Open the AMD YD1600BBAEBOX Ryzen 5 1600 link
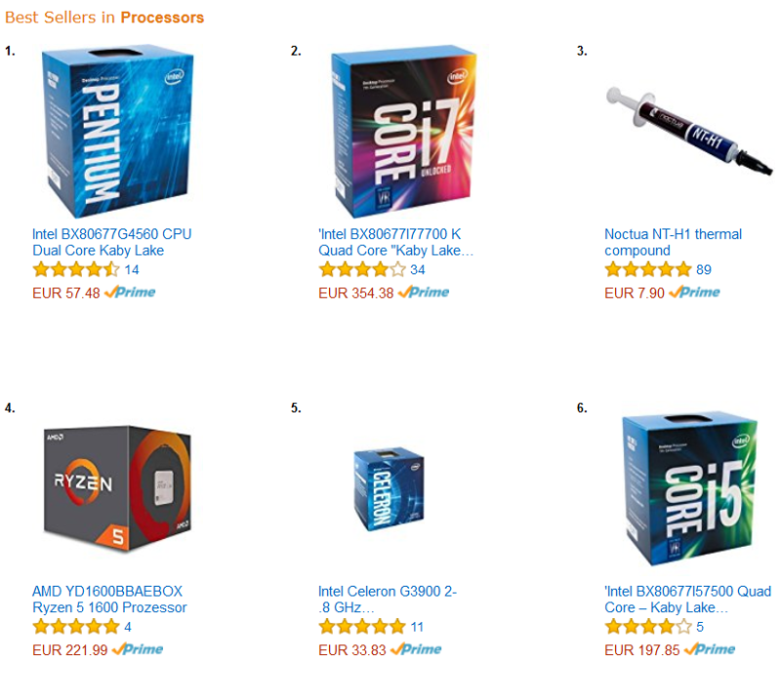The image size is (781, 700). 109,599
